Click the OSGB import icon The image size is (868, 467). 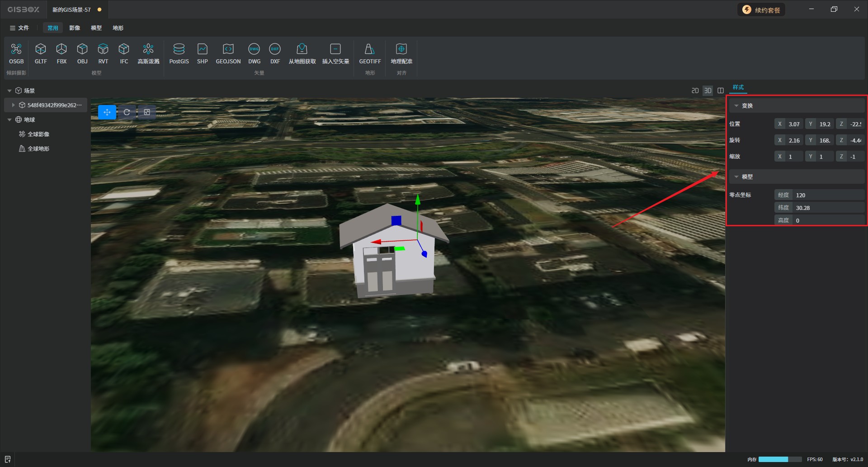tap(16, 53)
